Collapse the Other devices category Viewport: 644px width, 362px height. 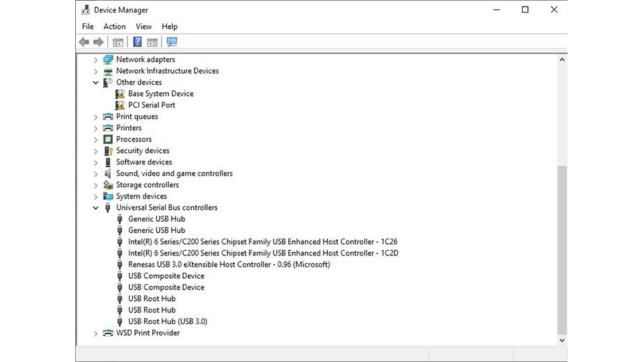[96, 82]
